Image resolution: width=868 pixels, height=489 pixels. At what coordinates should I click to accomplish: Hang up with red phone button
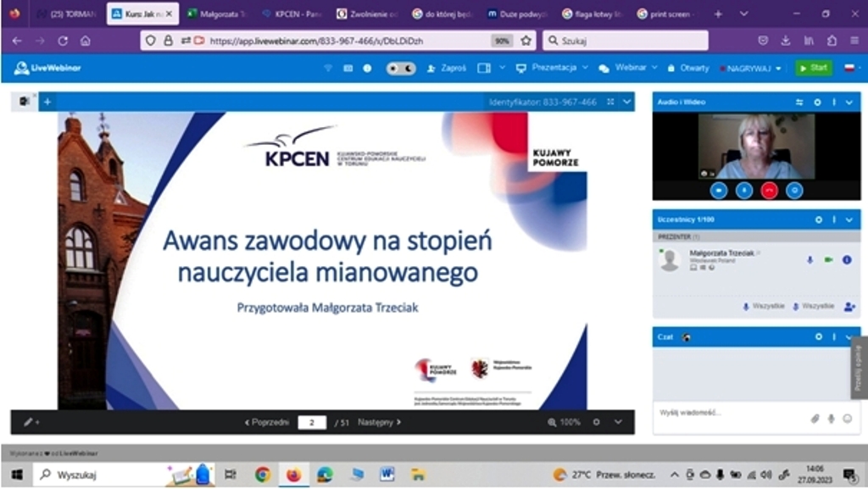769,191
